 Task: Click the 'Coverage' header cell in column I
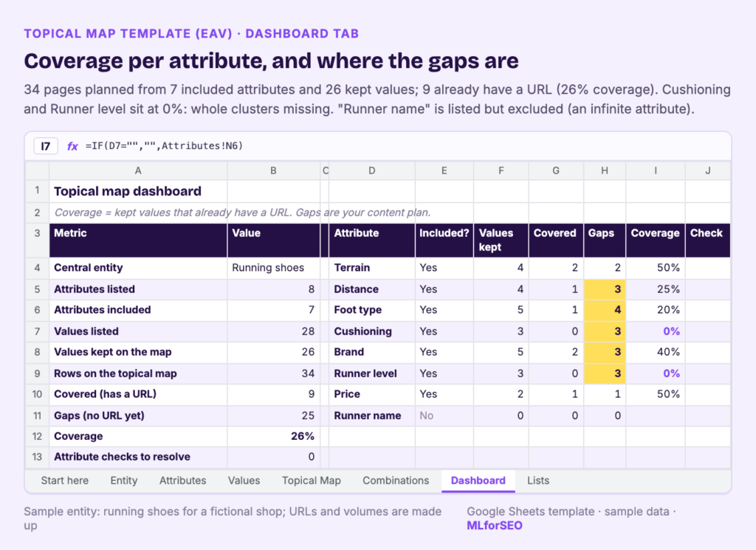(x=656, y=240)
